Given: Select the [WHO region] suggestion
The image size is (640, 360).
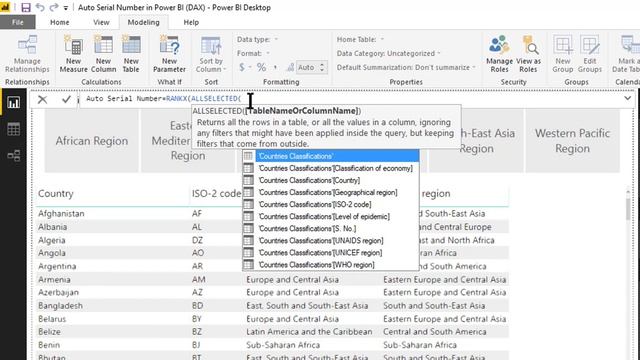Looking at the screenshot, I should point(331,264).
